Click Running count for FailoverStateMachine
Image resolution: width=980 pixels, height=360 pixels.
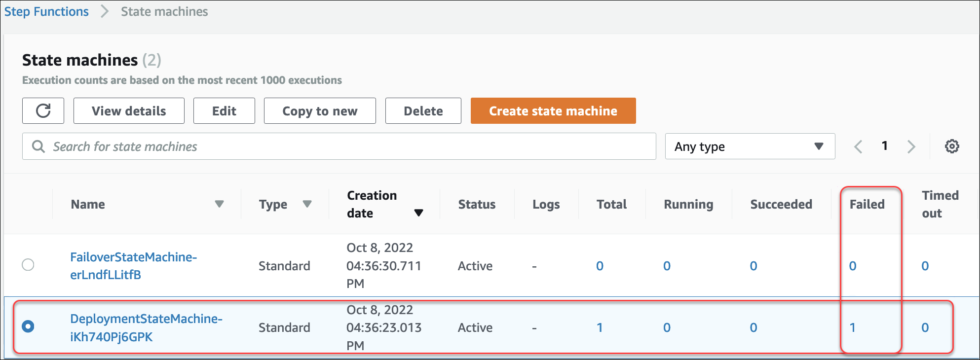coord(667,266)
